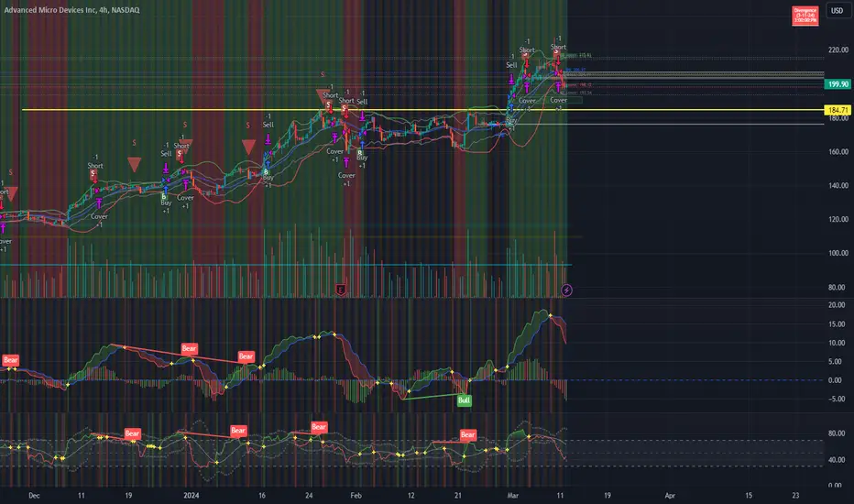
Task: Select the green Bull divergence label
Action: 464,400
